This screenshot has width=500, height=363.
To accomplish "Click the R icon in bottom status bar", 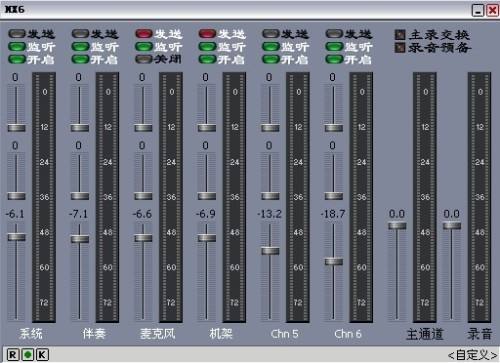I will coord(13,354).
